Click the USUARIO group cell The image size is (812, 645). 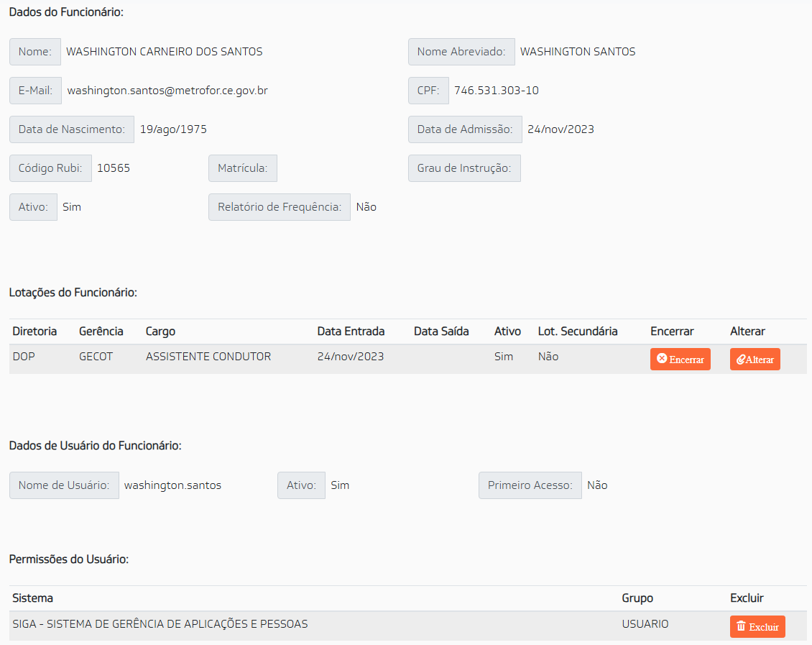coord(645,624)
